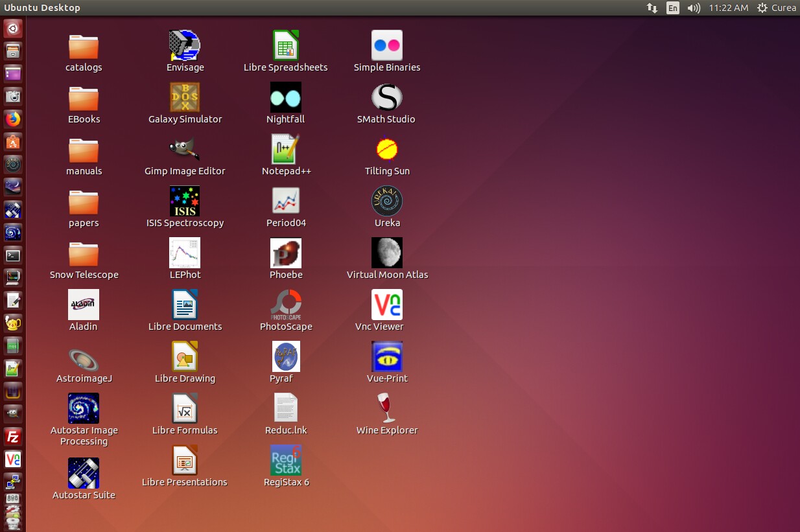
Task: Select the Tilting Sun icon
Action: tap(387, 149)
